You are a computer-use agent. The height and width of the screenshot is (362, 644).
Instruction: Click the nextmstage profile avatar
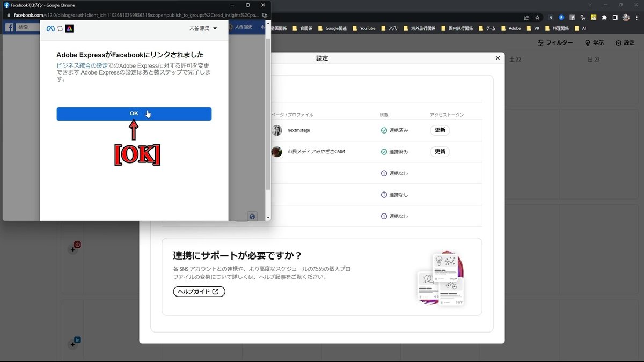[x=277, y=130]
